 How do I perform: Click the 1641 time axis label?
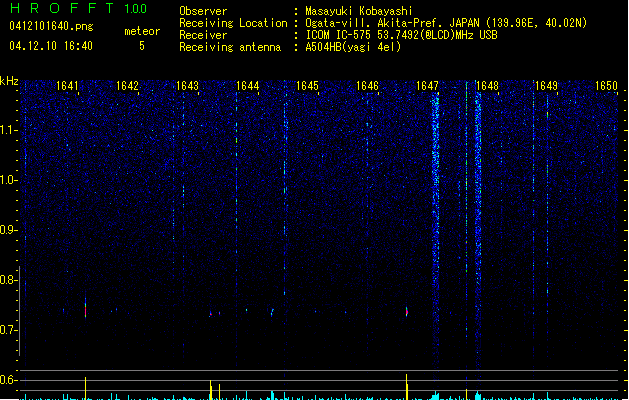click(67, 86)
